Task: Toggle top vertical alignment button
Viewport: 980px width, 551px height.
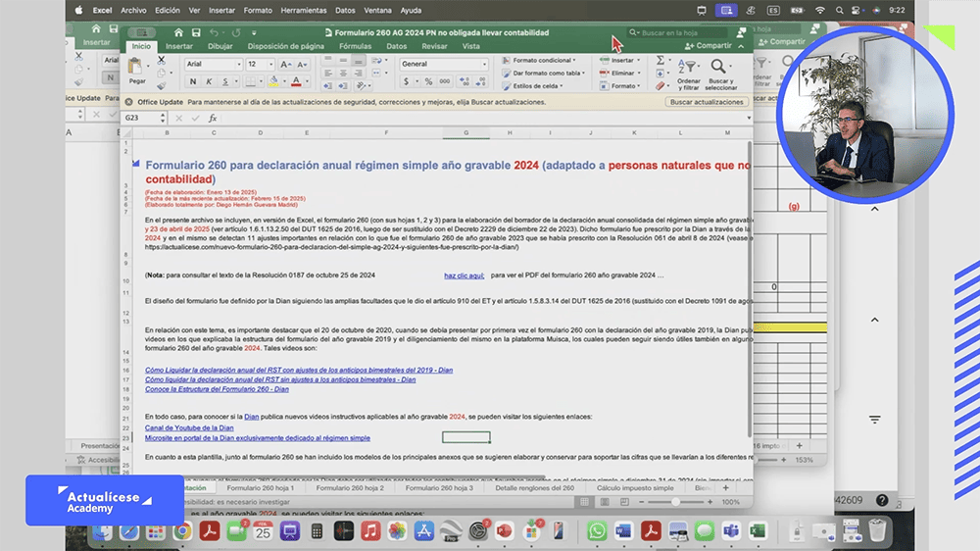Action: [328, 61]
